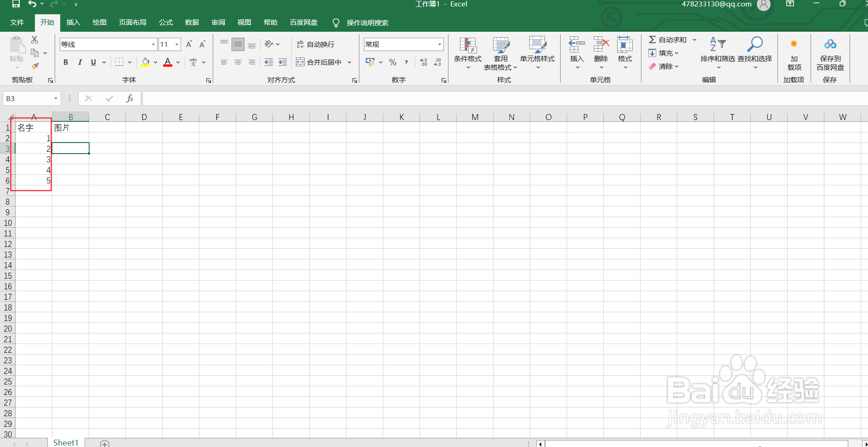Click the decrease decimal places icon

pos(437,62)
